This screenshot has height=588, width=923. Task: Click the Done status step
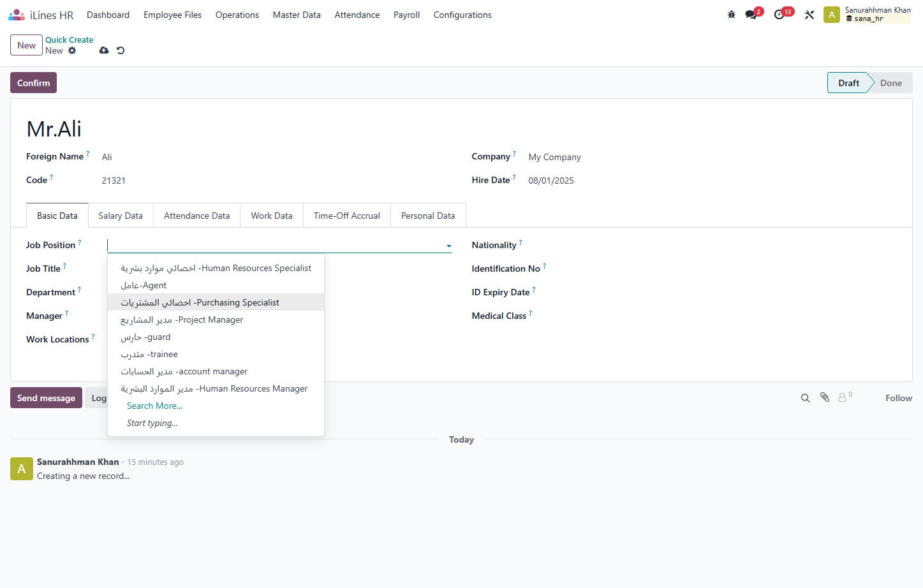pos(891,83)
